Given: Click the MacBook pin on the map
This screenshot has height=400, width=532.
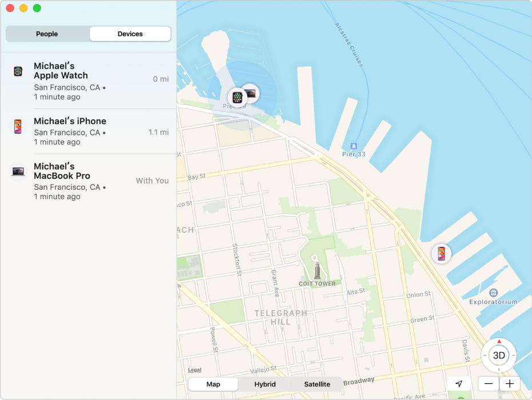Looking at the screenshot, I should [x=252, y=92].
